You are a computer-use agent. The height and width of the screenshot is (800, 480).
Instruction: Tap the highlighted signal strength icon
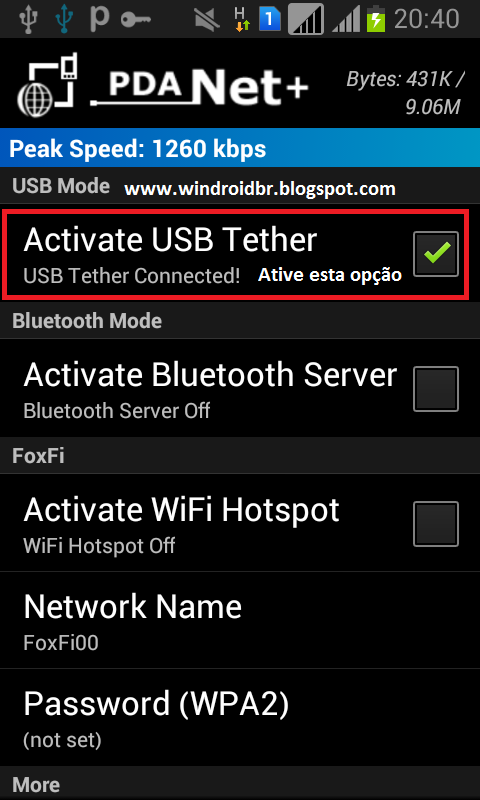click(306, 19)
